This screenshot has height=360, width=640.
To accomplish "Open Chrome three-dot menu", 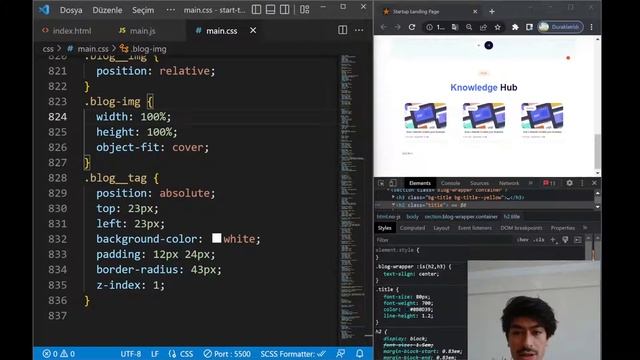I will point(591,27).
